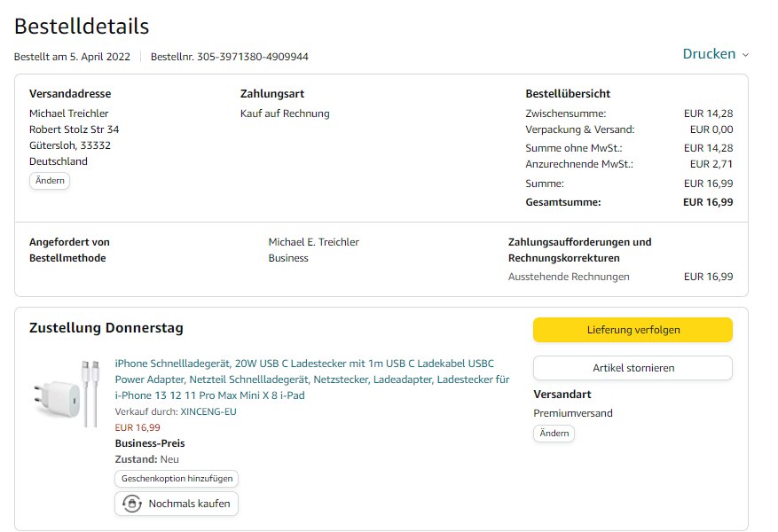Click the Kauf auf Rechnung payment text
778x532 pixels.
coord(285,113)
